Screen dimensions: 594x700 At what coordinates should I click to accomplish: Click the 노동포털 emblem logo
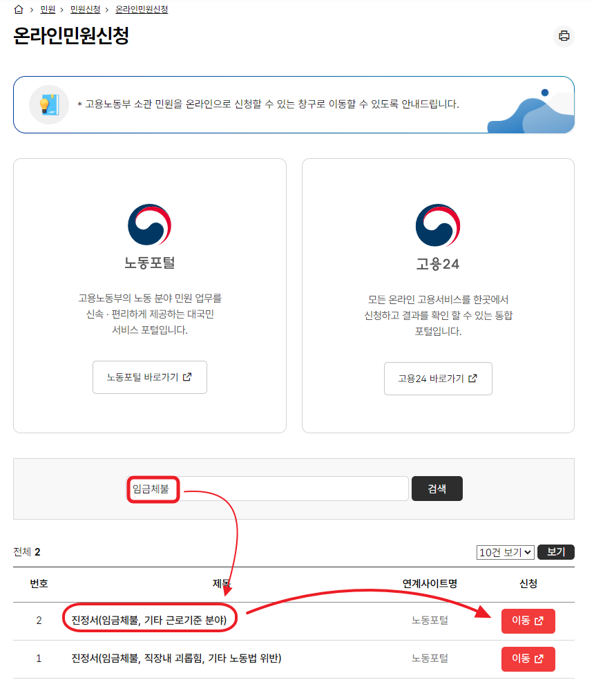point(149,225)
